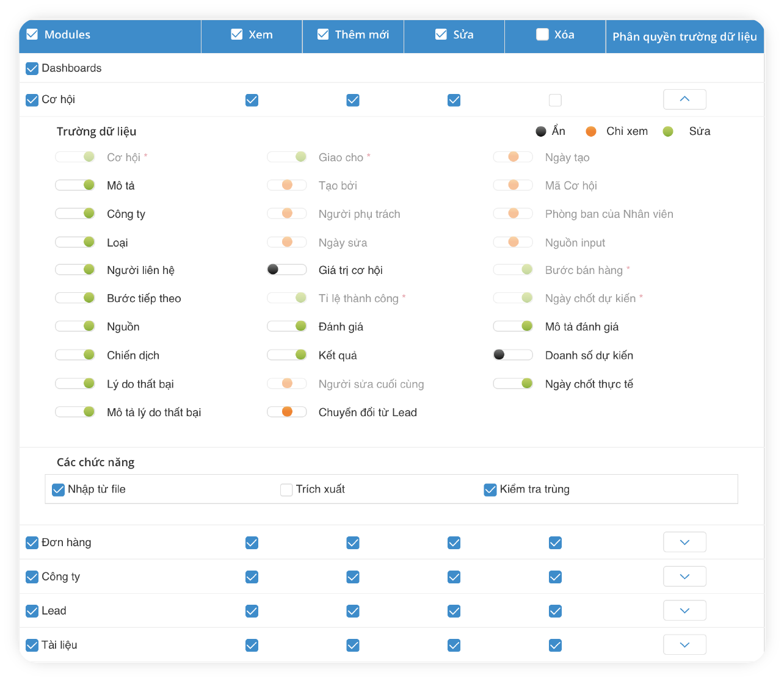Viewport: 784px width, 681px height.
Task: Uncheck the Dashboards module checkbox
Action: pyautogui.click(x=32, y=68)
